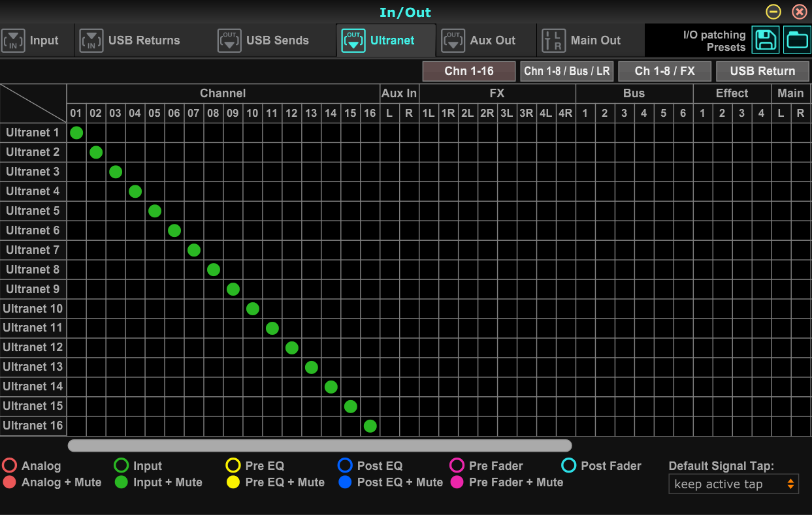
Task: Apply the Chn 1-16 routing preset
Action: tap(469, 71)
